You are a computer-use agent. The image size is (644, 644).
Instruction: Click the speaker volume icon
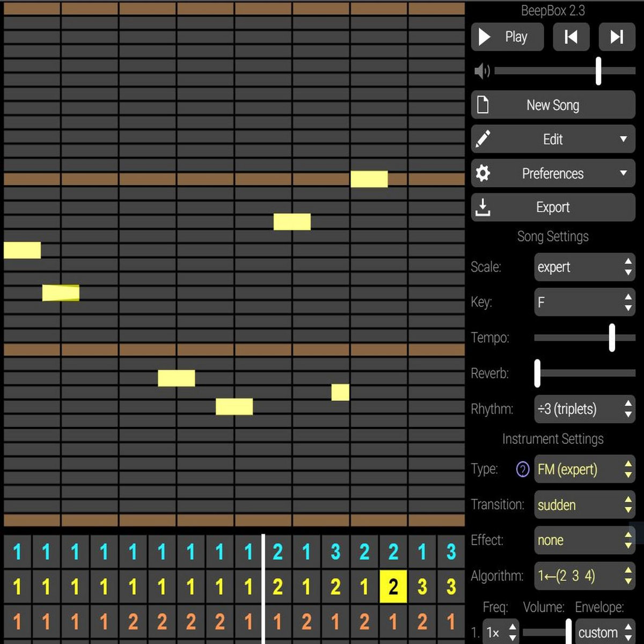(482, 70)
